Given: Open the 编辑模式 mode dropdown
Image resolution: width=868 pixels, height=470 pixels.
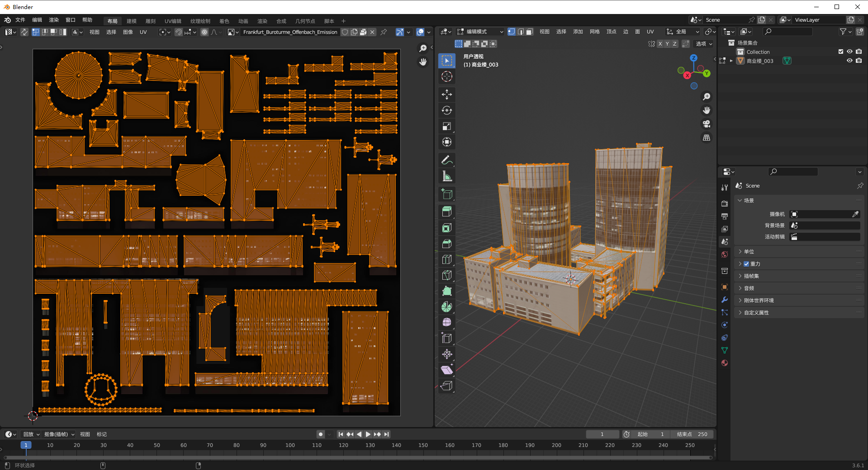Looking at the screenshot, I should tap(480, 32).
